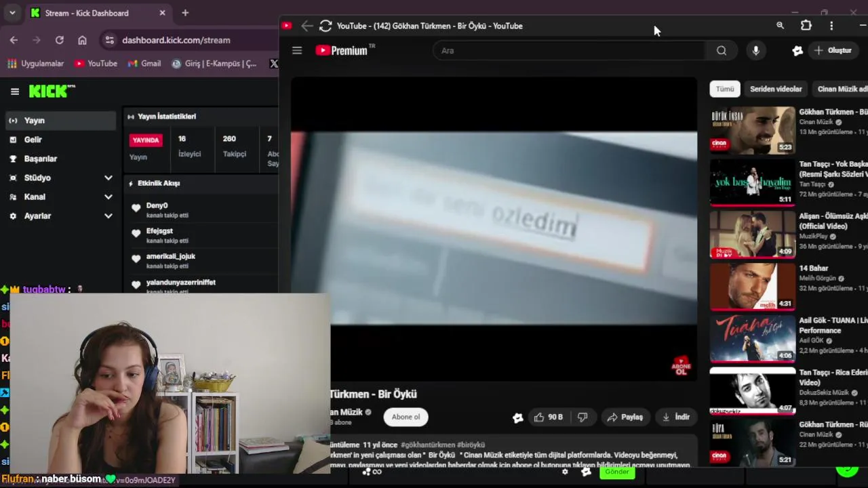This screenshot has width=868, height=488.
Task: Go back in the YouTube app window
Action: point(307,26)
